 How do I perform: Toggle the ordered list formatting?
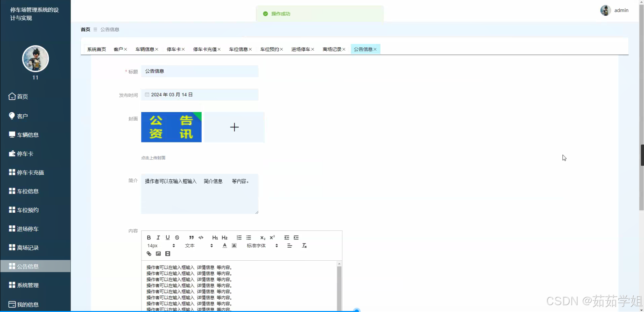click(x=239, y=237)
